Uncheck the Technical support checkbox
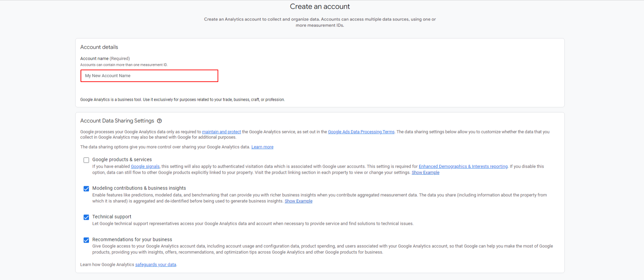Image resolution: width=644 pixels, height=280 pixels. point(86,217)
